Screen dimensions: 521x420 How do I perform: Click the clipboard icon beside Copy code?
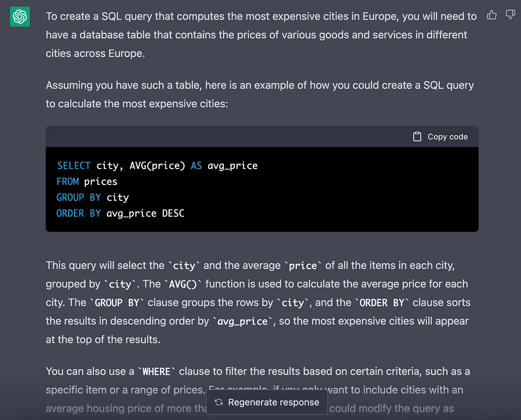click(x=417, y=137)
